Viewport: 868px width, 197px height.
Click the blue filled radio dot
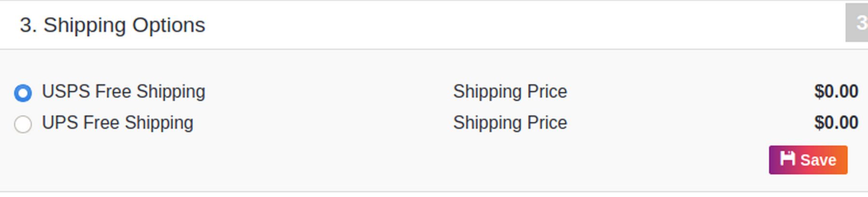23,93
